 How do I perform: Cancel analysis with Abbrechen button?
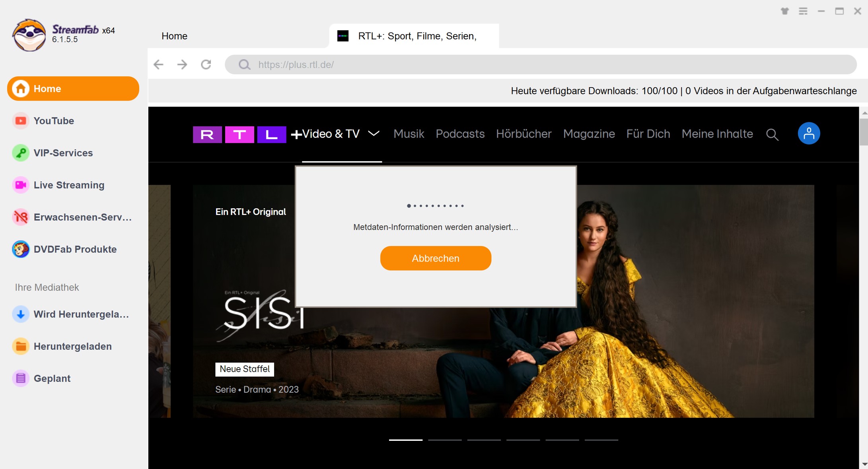[436, 258]
